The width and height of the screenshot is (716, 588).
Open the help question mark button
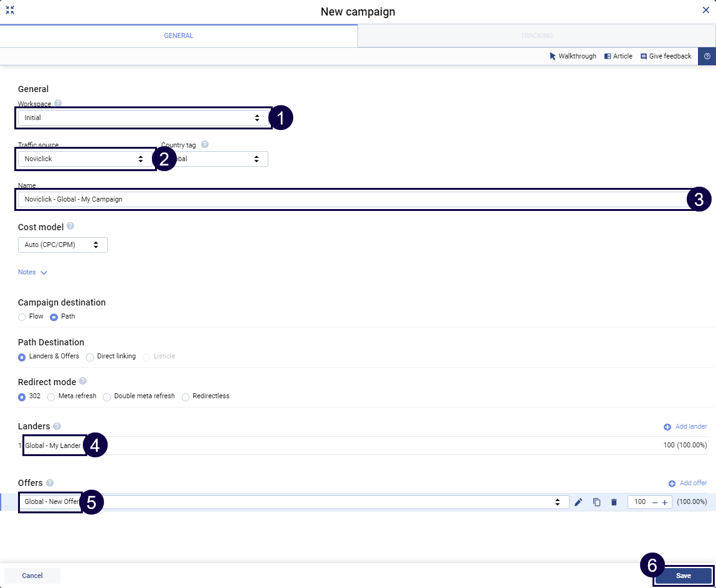tap(707, 56)
